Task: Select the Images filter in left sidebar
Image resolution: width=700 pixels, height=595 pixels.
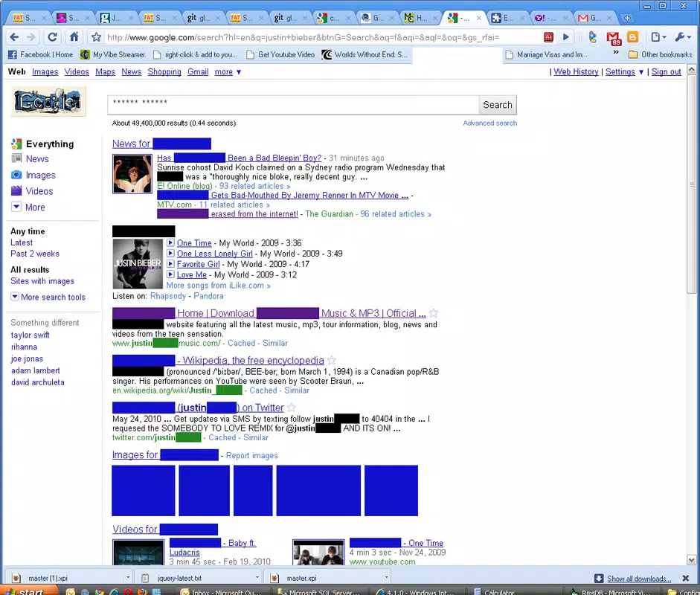Action: (41, 175)
